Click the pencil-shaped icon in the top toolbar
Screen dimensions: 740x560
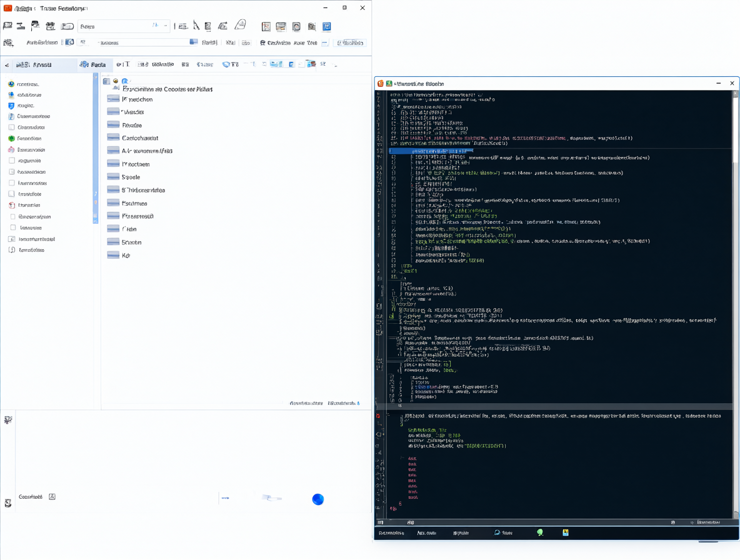click(196, 26)
